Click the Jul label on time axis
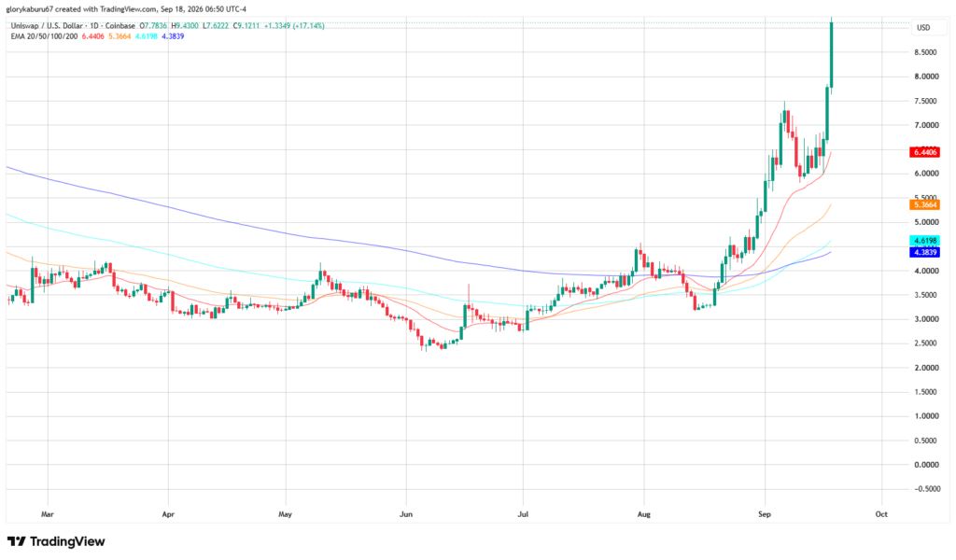This screenshot has height=560, width=956. point(523,514)
